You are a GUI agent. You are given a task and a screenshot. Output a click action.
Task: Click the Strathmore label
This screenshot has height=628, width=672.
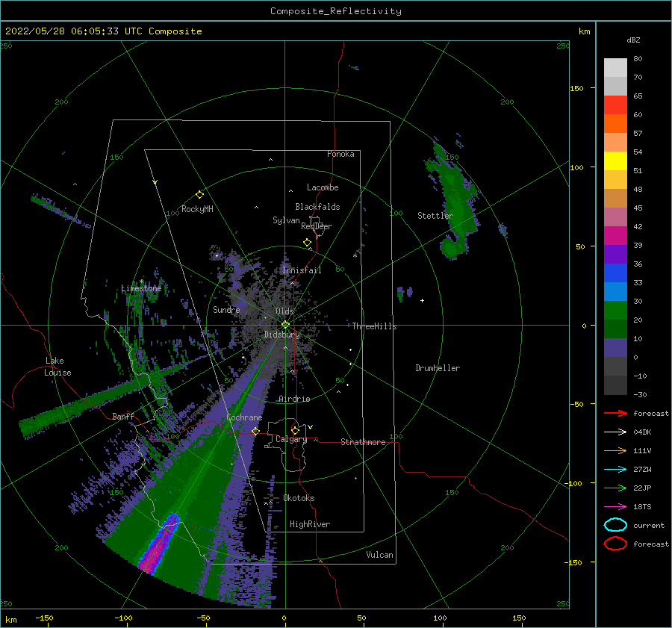click(x=363, y=442)
